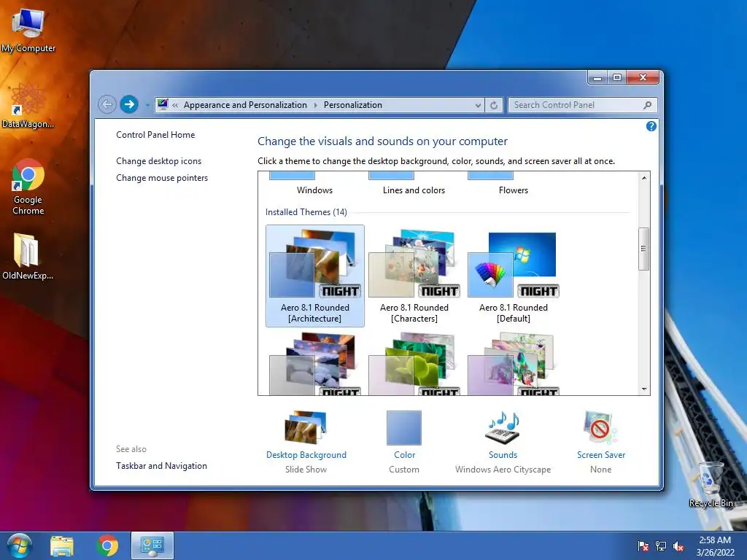Select the snowy landscape theme thumbnail

(x=315, y=364)
